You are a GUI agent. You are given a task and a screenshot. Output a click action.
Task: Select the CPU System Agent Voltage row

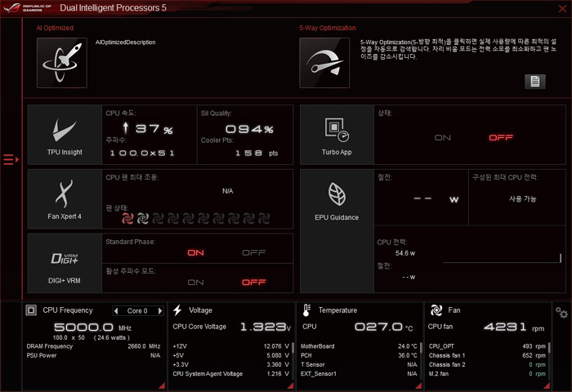(231, 374)
